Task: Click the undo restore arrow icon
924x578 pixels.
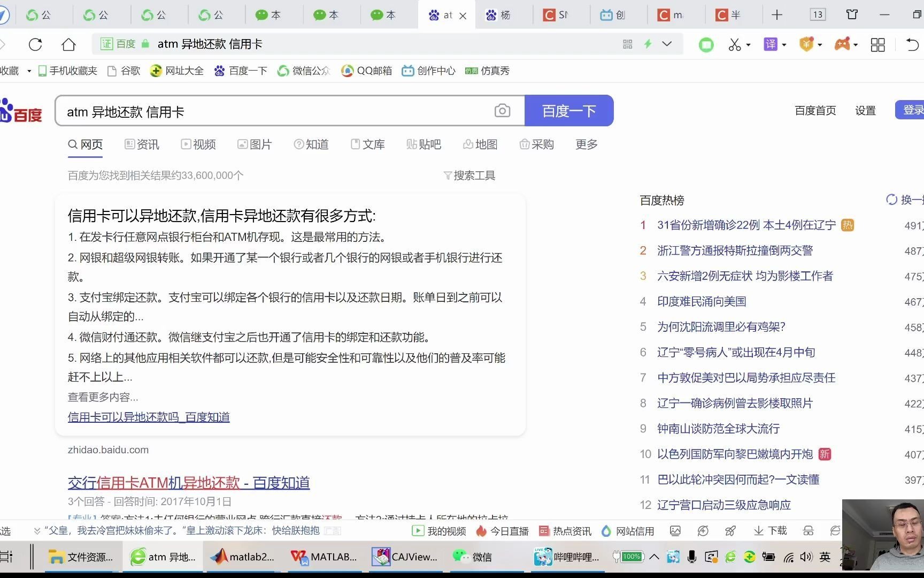Action: click(x=912, y=44)
